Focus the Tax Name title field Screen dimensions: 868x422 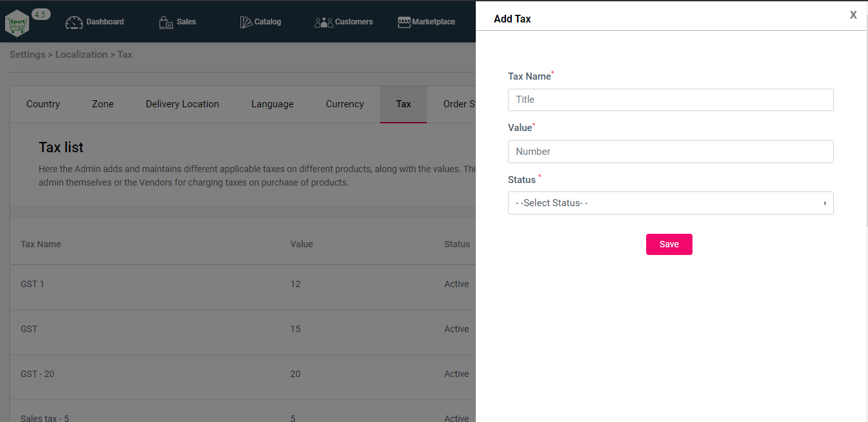coord(671,100)
